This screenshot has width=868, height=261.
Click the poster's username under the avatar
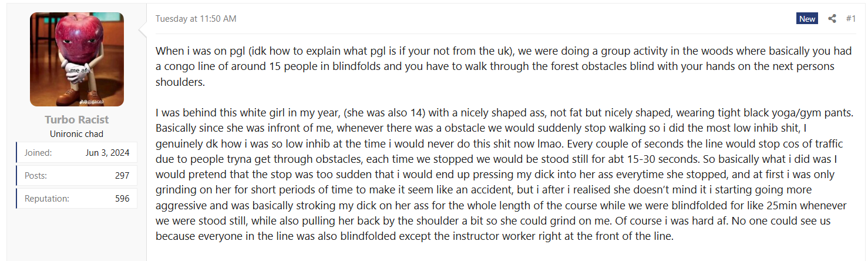pyautogui.click(x=77, y=120)
